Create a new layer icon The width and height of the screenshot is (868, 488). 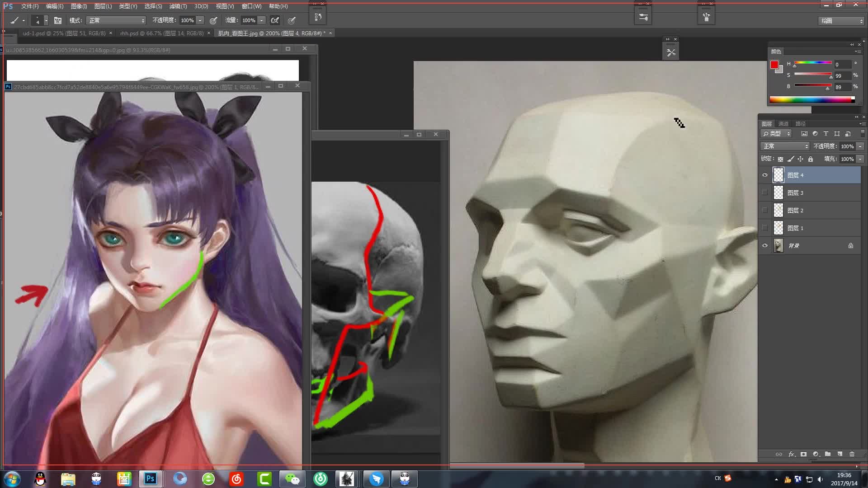[840, 454]
